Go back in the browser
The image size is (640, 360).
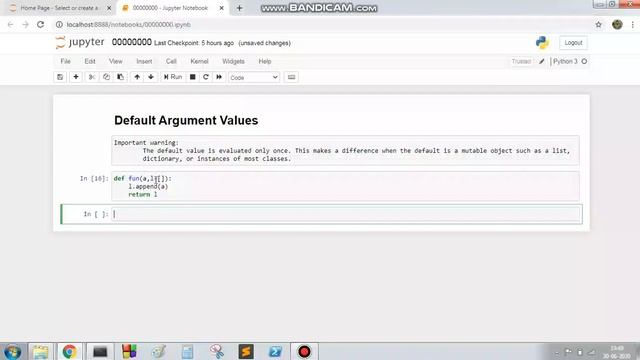[x=10, y=25]
